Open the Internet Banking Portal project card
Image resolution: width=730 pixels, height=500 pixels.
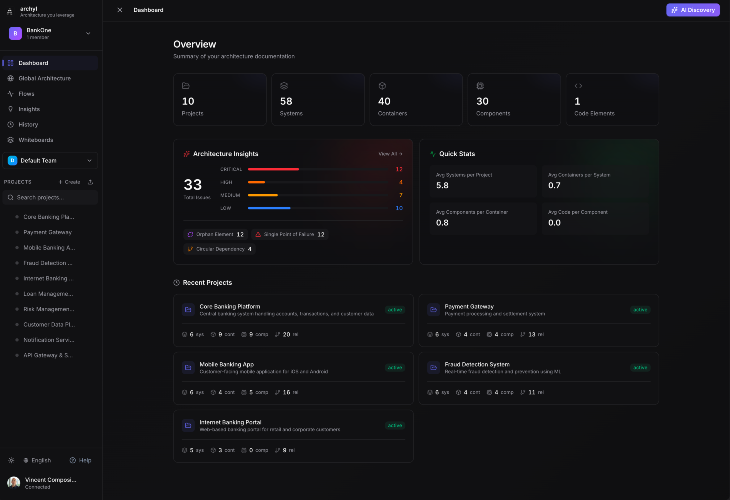point(293,436)
